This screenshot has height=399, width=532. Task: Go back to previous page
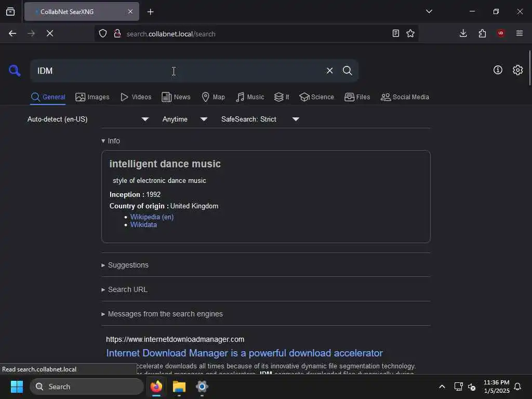12,33
